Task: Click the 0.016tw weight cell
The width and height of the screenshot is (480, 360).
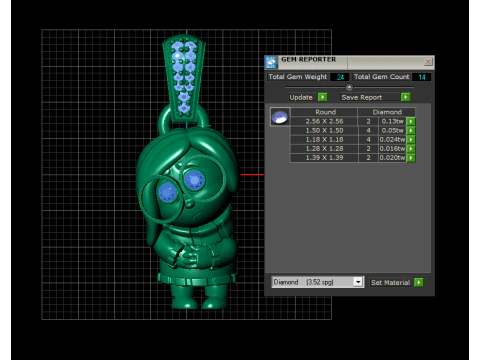Action: tap(392, 148)
